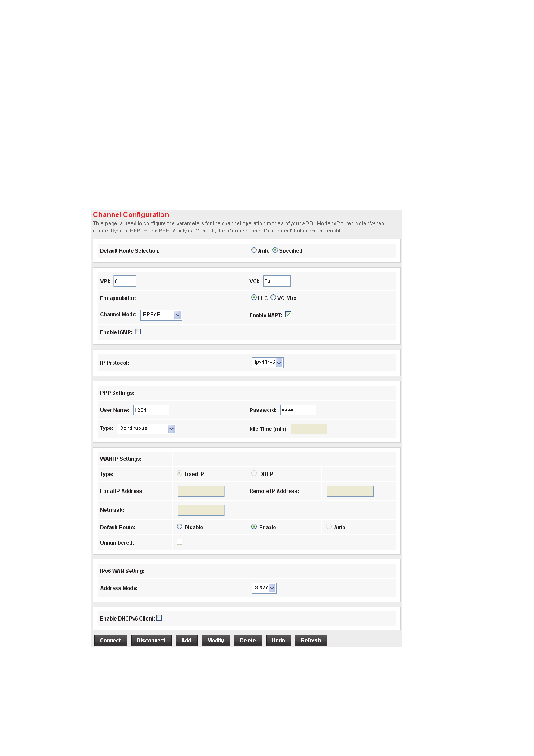Image resolution: width=534 pixels, height=756 pixels.
Task: Focus the VPI input field
Action: point(125,281)
